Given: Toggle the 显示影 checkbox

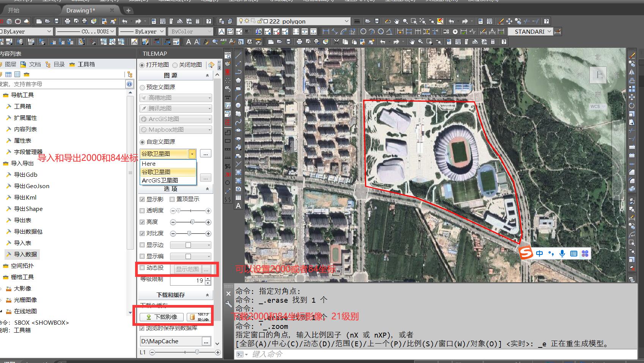Looking at the screenshot, I should click(x=142, y=199).
